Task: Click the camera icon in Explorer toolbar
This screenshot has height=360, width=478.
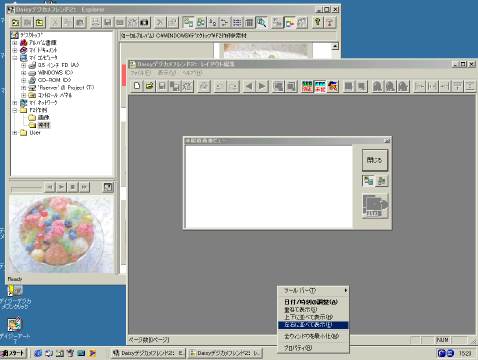Action: click(144, 23)
